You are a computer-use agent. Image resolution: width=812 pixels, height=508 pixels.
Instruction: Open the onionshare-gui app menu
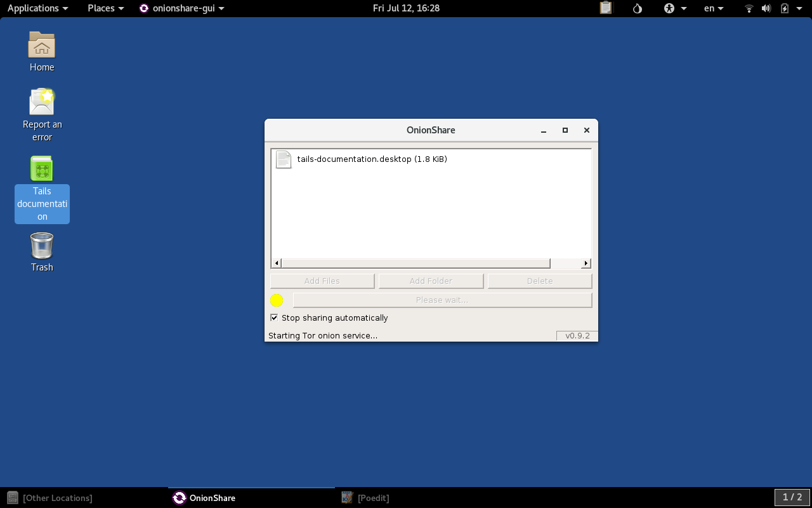182,8
